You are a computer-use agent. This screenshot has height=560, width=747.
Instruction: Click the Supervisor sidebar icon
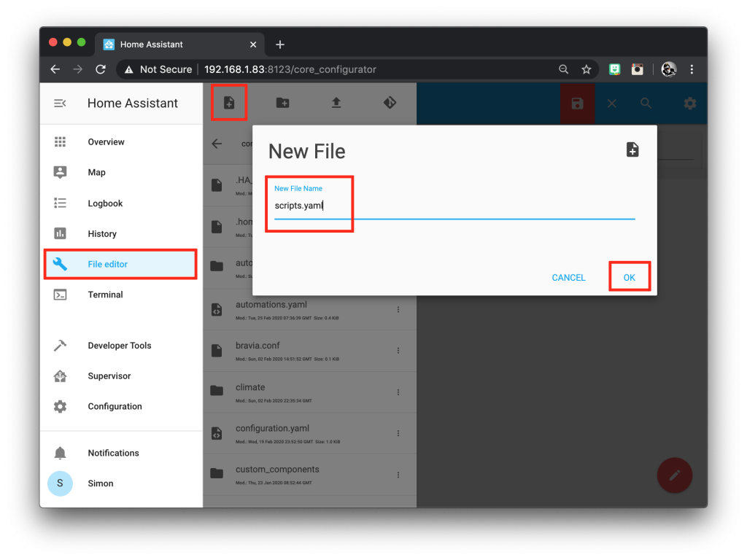(x=60, y=376)
